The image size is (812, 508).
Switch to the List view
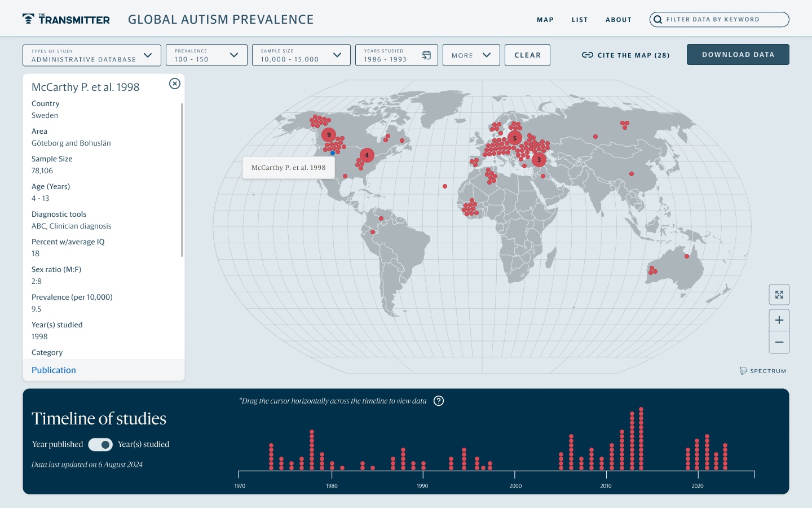580,20
